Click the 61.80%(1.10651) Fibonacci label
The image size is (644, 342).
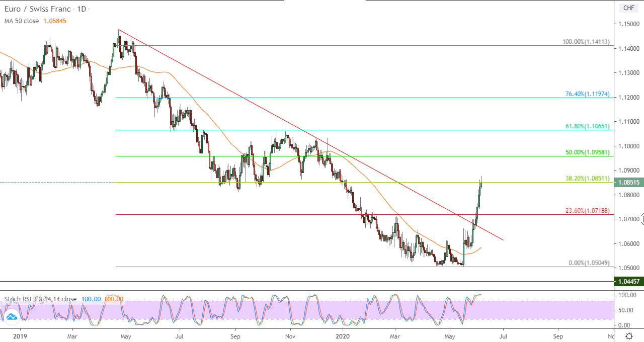(588, 127)
